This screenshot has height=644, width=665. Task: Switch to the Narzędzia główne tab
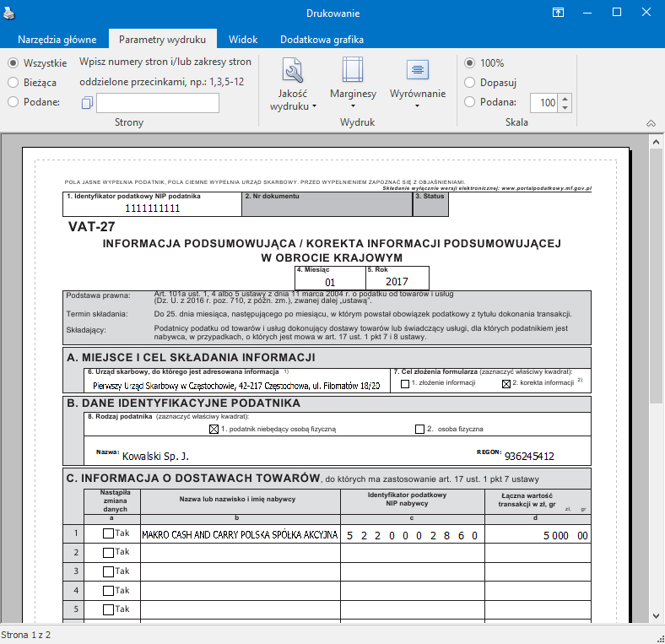[58, 40]
